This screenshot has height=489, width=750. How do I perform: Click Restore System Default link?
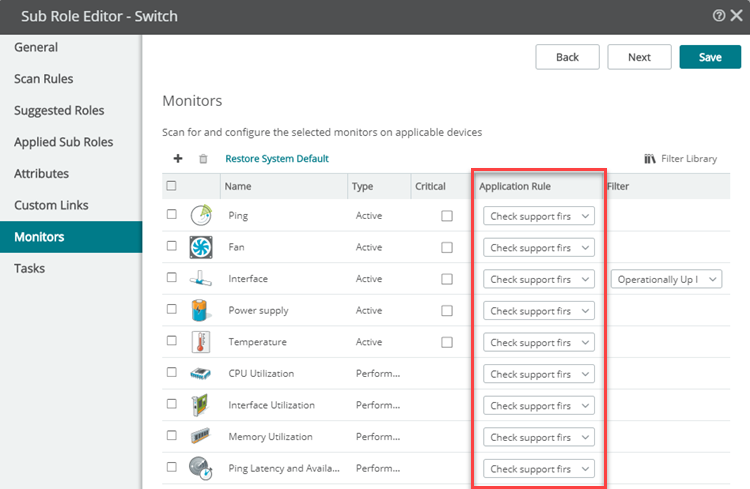pyautogui.click(x=277, y=158)
